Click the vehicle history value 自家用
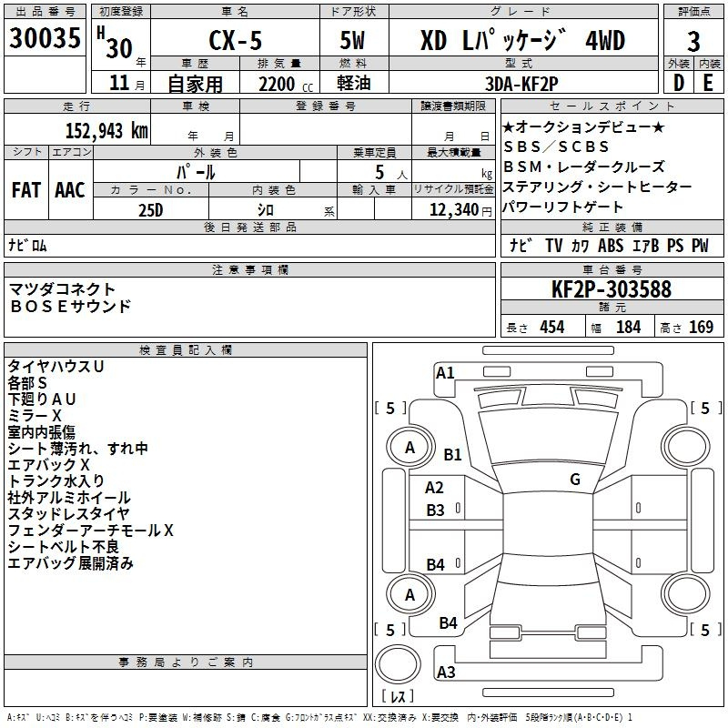 coord(195,84)
